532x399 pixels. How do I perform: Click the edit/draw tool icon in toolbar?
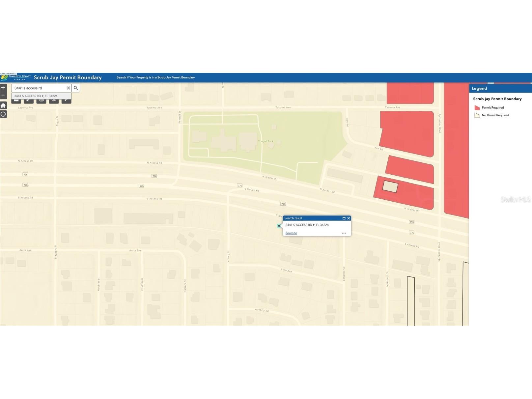[29, 100]
